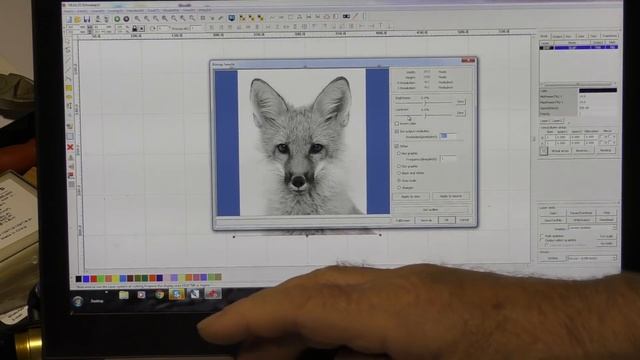Screen dimensions: 640x360
Task: Click the Windows Start orb
Action: (78, 302)
